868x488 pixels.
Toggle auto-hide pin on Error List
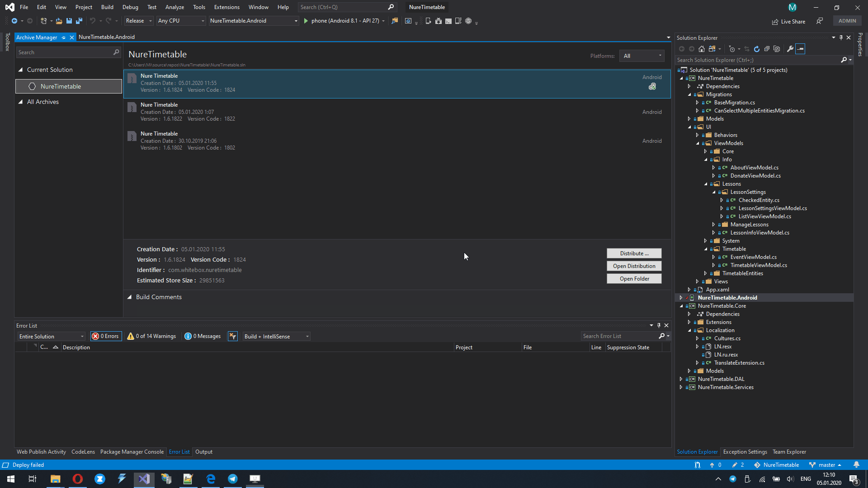click(659, 325)
